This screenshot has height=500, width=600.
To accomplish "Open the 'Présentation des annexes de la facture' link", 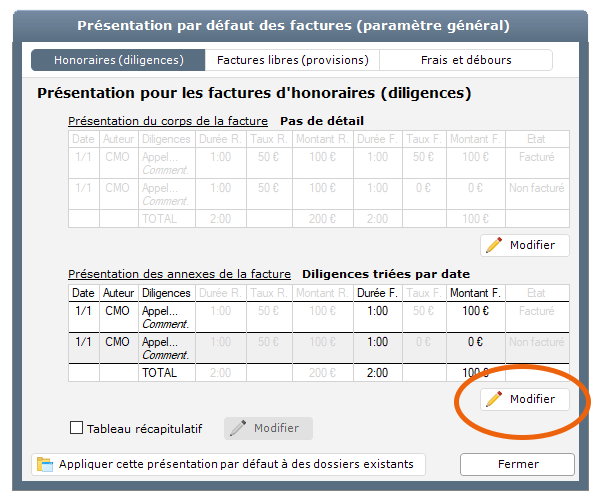I will (x=179, y=274).
